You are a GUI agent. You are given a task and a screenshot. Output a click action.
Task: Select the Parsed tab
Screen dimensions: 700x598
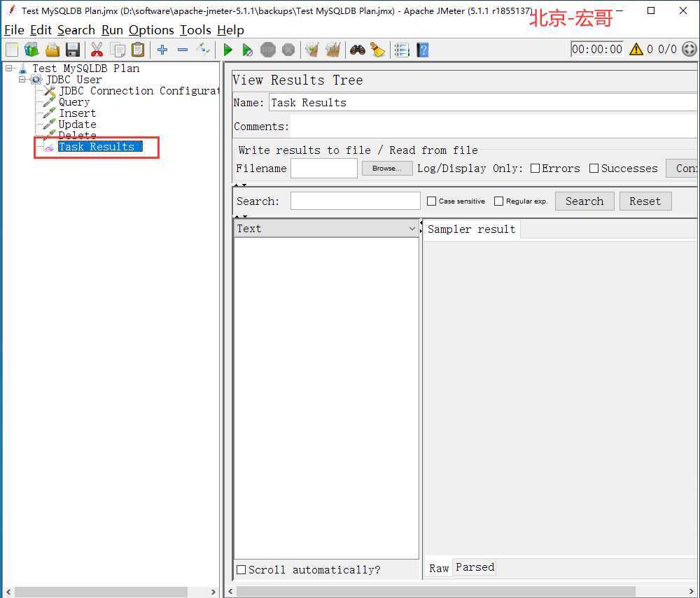point(475,567)
